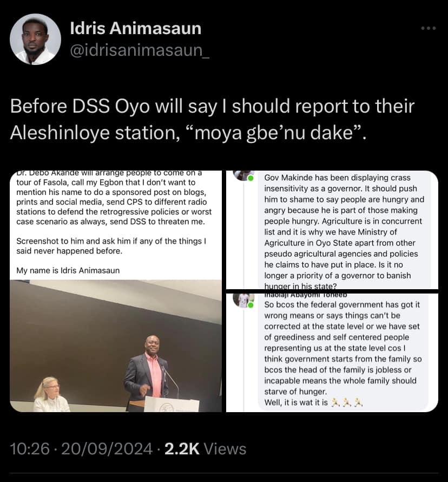Click the tweet text about DSS Oyo
The width and height of the screenshot is (448, 482).
(x=212, y=119)
